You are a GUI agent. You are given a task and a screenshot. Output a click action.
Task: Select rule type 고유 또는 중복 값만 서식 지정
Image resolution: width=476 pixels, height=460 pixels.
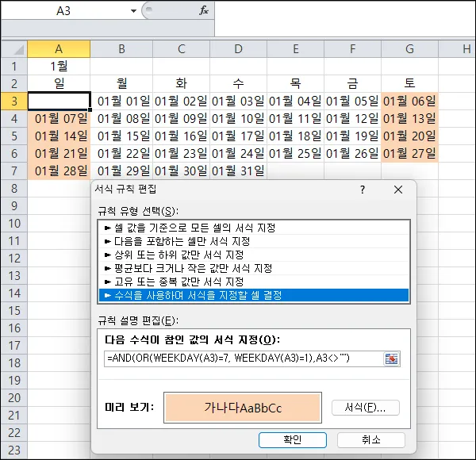click(x=254, y=282)
